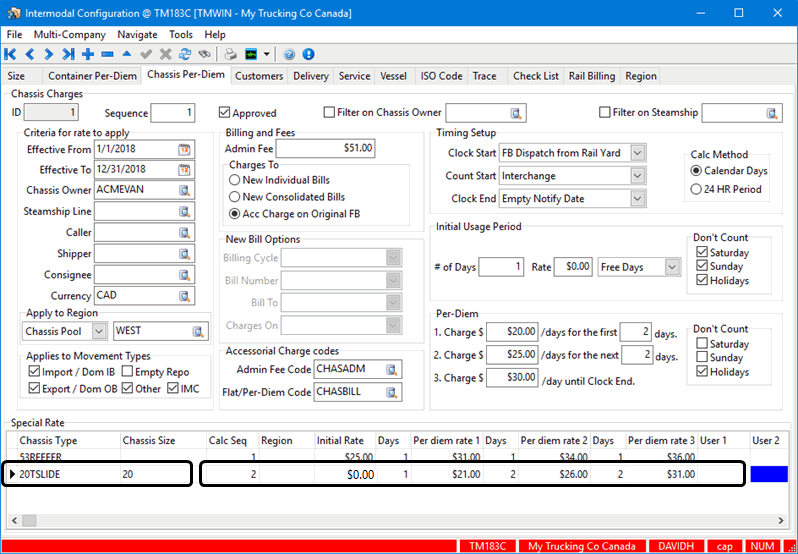The width and height of the screenshot is (798, 554).
Task: Switch to the Container Per-Diem tab
Action: click(93, 76)
